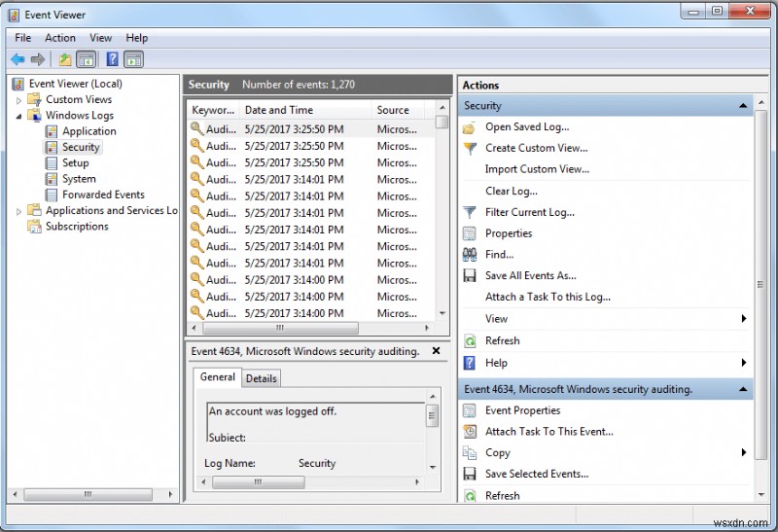Open the View submenu arrow in Actions
This screenshot has height=532, width=778.
coord(743,319)
